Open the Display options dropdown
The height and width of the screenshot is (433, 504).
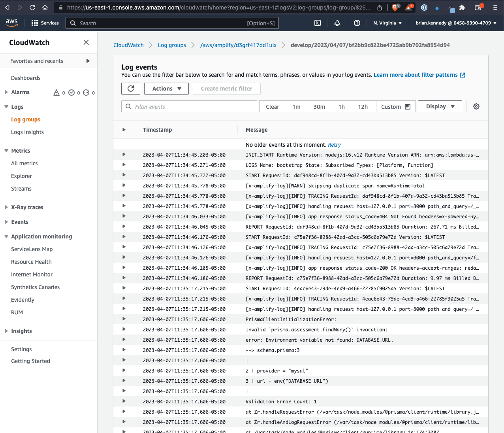pos(440,106)
